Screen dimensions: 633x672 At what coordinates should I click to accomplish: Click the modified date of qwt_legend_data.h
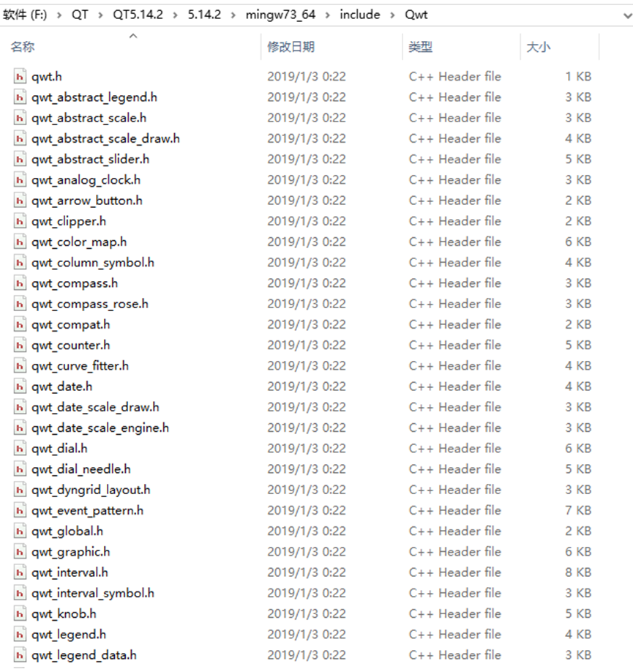[307, 655]
